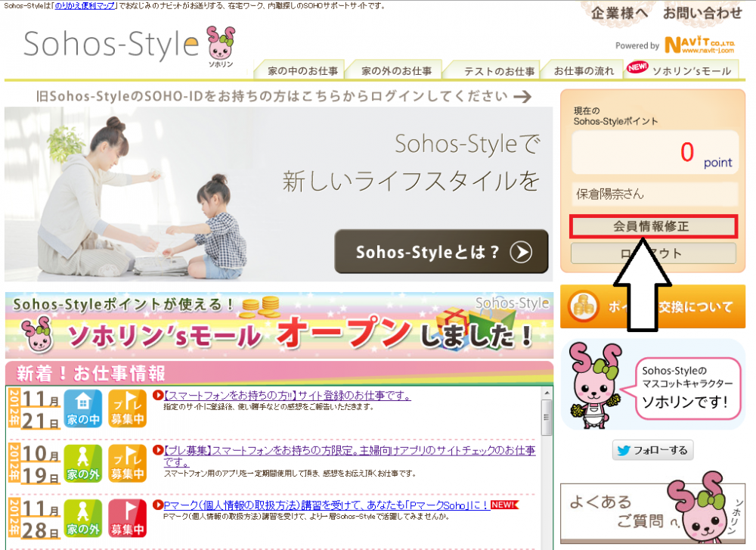Click the old SOHO-ID login link
Screen dimensions: 756x550
point(283,97)
